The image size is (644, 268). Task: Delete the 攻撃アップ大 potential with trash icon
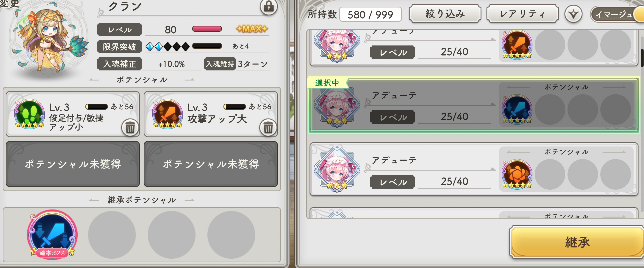(x=268, y=128)
